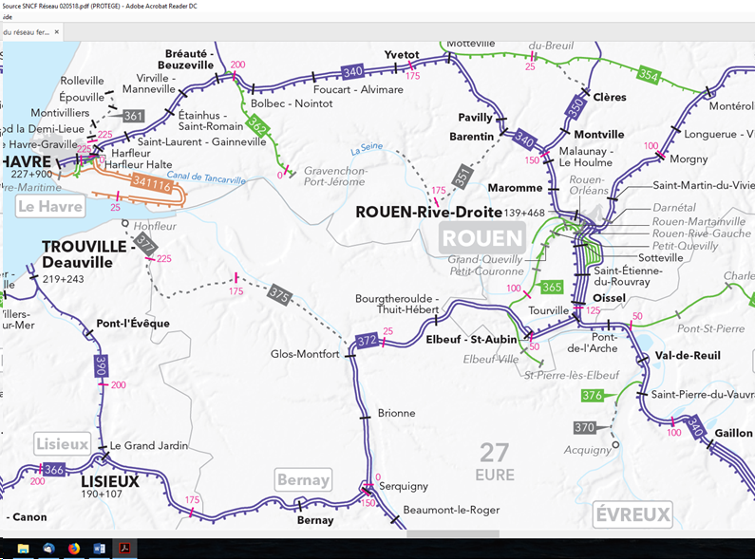Click the 'Gravenchon-Port-Jérôme' label
Image resolution: width=755 pixels, height=560 pixels.
point(335,177)
